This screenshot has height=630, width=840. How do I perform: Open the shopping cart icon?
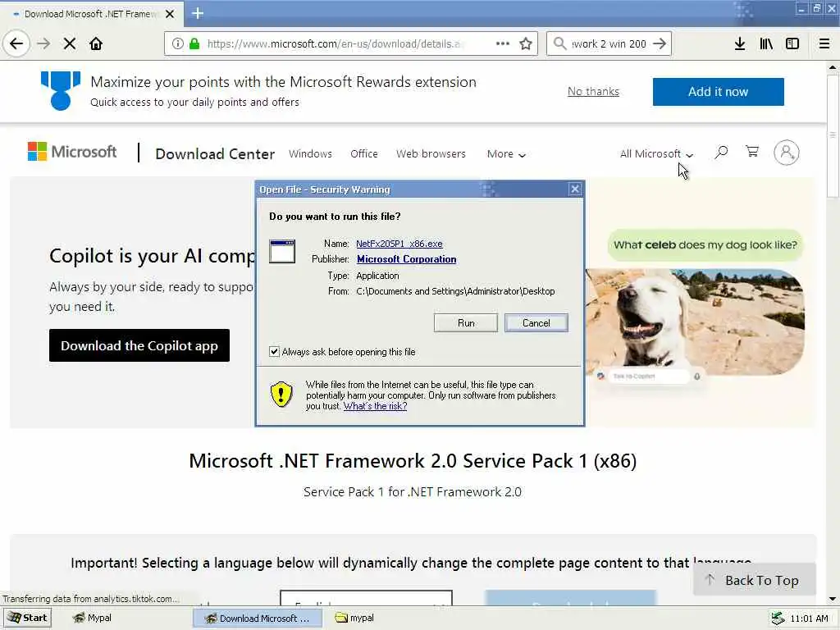(x=752, y=152)
